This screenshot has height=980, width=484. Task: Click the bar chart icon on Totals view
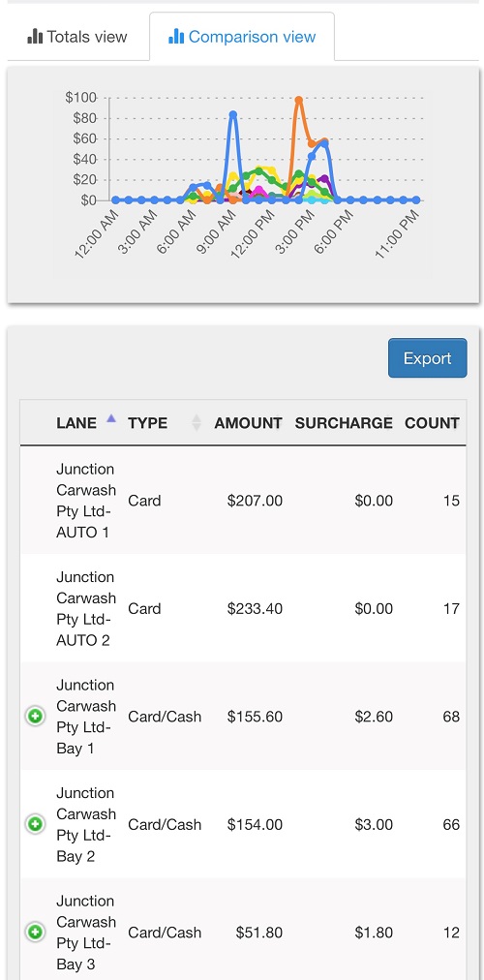click(x=35, y=37)
